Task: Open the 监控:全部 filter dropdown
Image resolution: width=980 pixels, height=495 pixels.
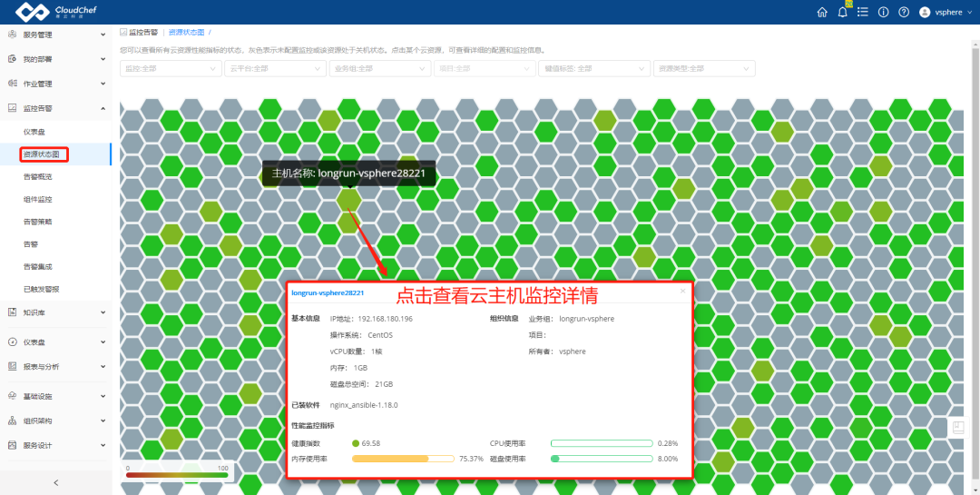Action: point(171,69)
